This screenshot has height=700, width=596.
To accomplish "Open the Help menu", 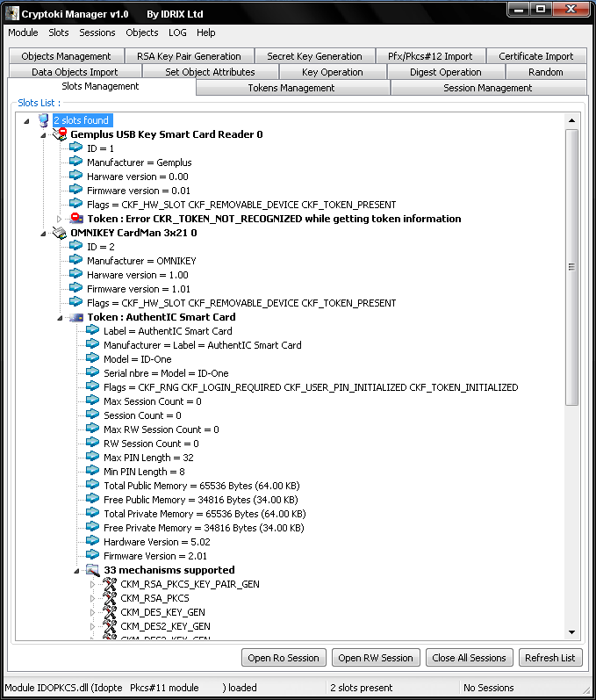I will [206, 32].
